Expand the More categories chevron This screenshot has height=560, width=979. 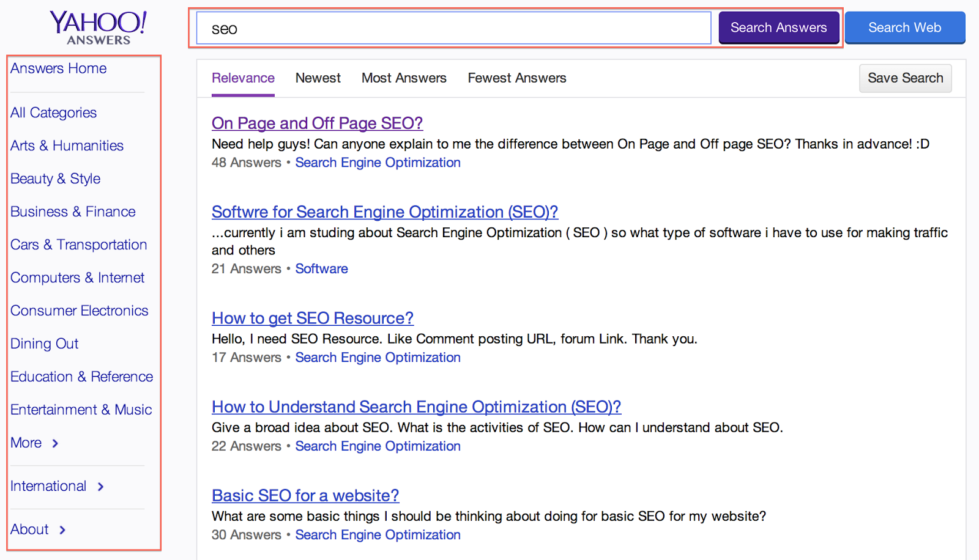tap(55, 443)
